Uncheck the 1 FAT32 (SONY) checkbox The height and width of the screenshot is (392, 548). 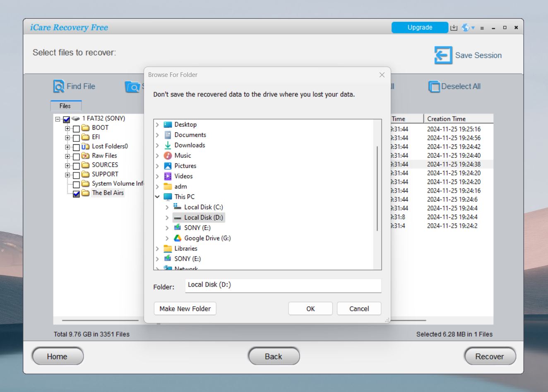(66, 120)
